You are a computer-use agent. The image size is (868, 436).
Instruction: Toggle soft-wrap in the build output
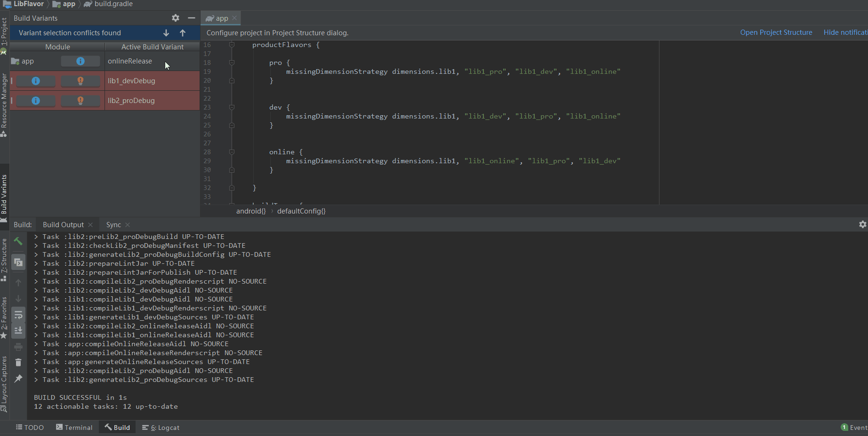(18, 314)
